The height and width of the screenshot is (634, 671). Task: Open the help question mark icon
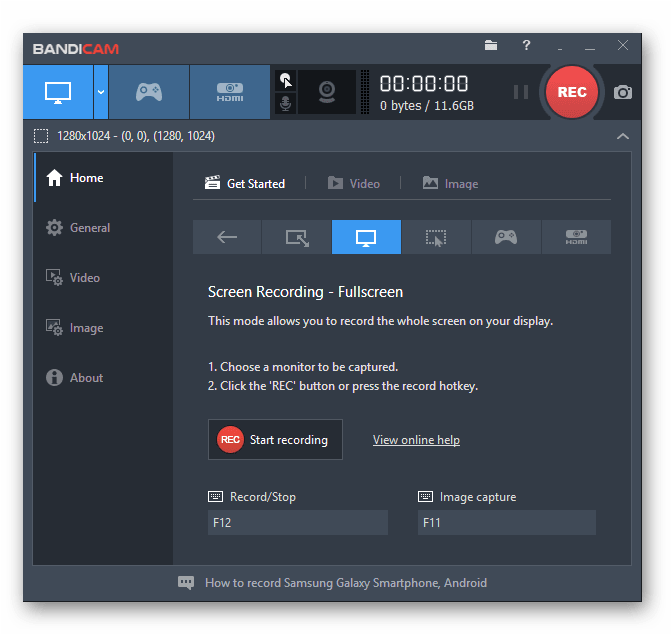tap(526, 46)
